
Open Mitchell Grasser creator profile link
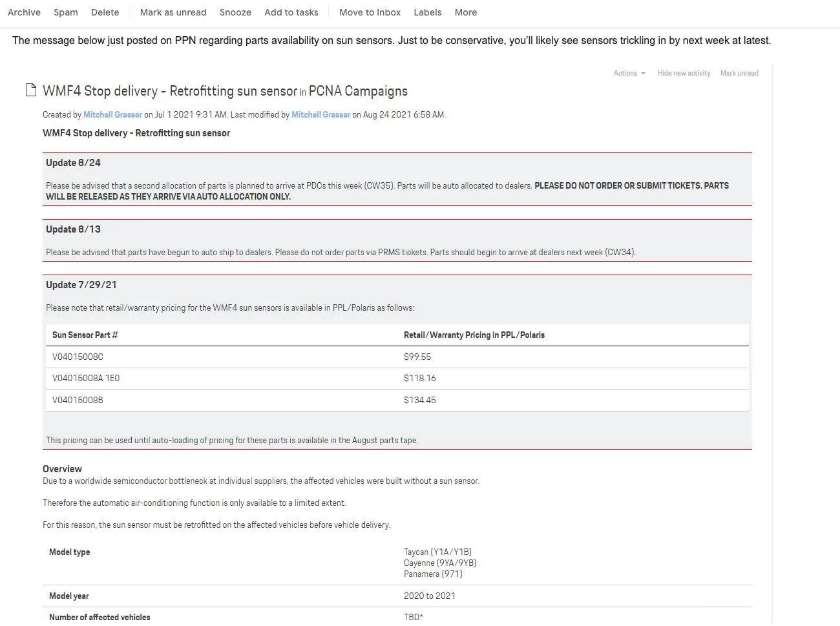(112, 115)
